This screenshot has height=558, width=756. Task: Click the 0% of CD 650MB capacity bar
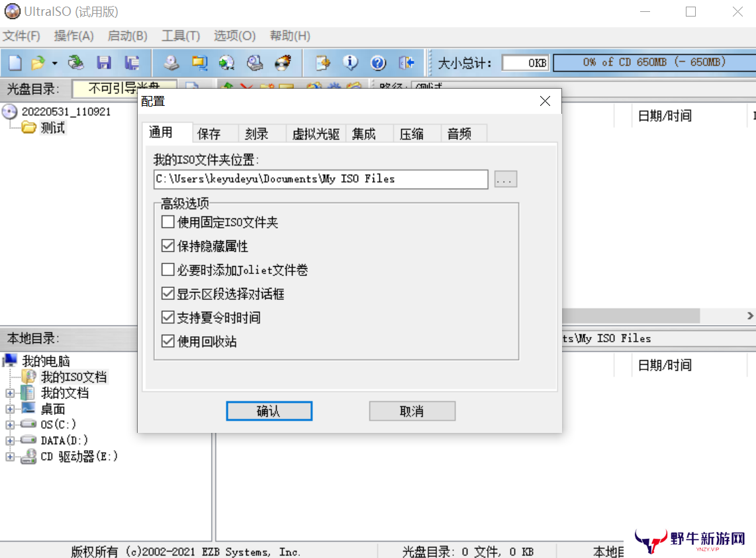point(654,62)
